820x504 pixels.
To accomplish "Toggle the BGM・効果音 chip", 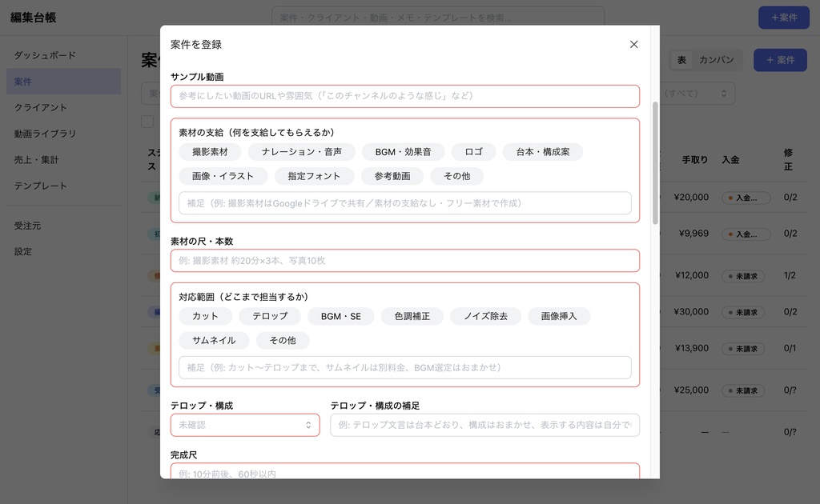I will [x=404, y=152].
